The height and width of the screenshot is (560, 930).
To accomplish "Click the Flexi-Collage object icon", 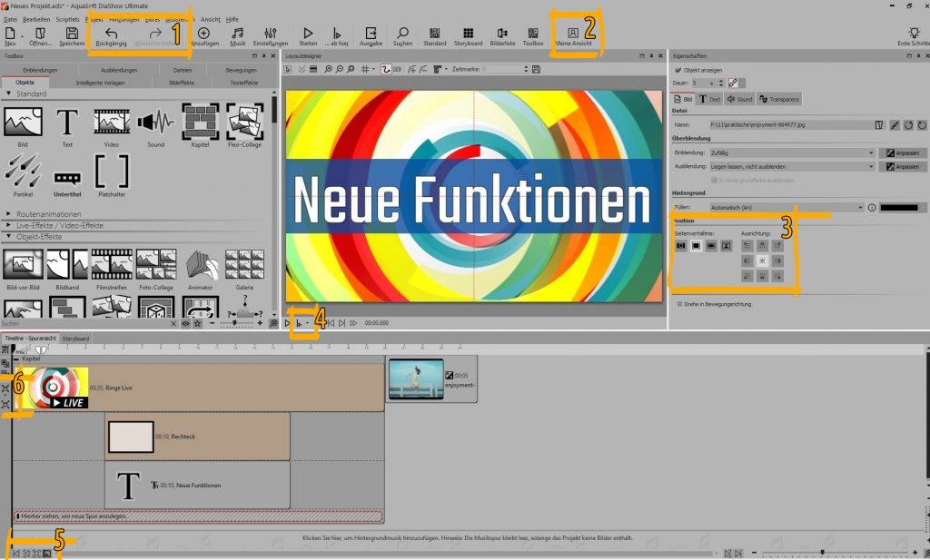I will pos(244,123).
